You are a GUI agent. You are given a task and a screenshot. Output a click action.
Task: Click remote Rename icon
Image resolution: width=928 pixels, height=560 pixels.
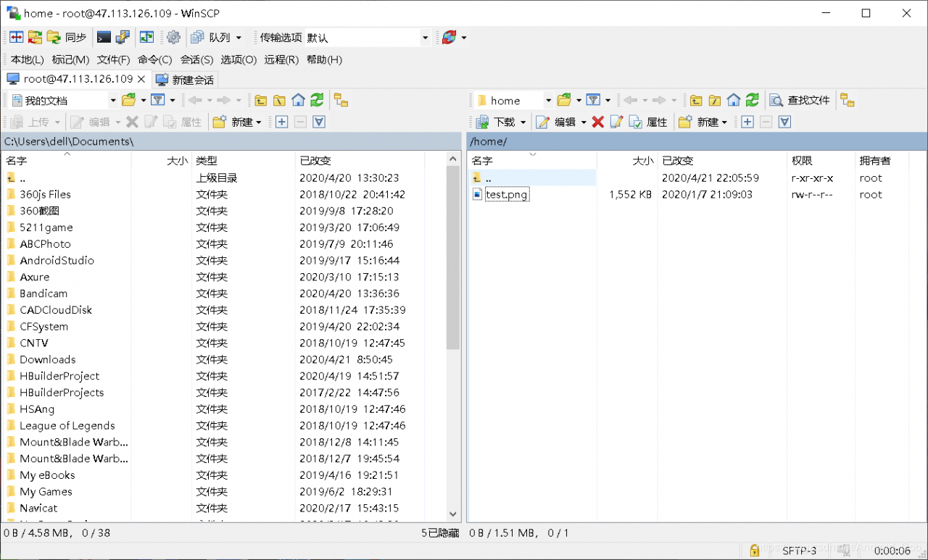[x=616, y=122]
